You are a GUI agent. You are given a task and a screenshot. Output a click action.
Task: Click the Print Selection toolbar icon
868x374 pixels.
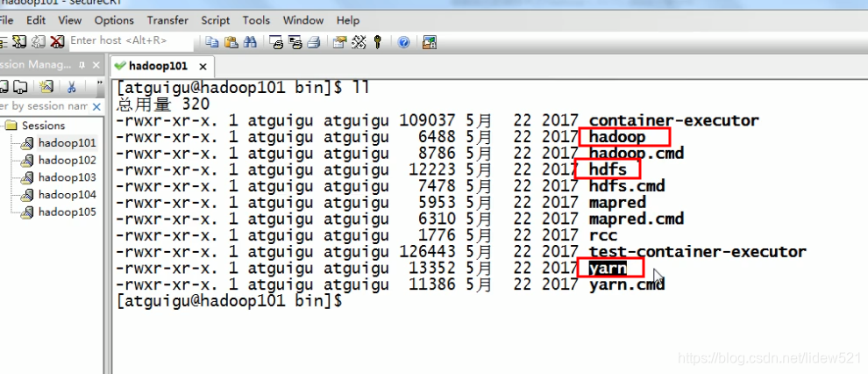(295, 41)
